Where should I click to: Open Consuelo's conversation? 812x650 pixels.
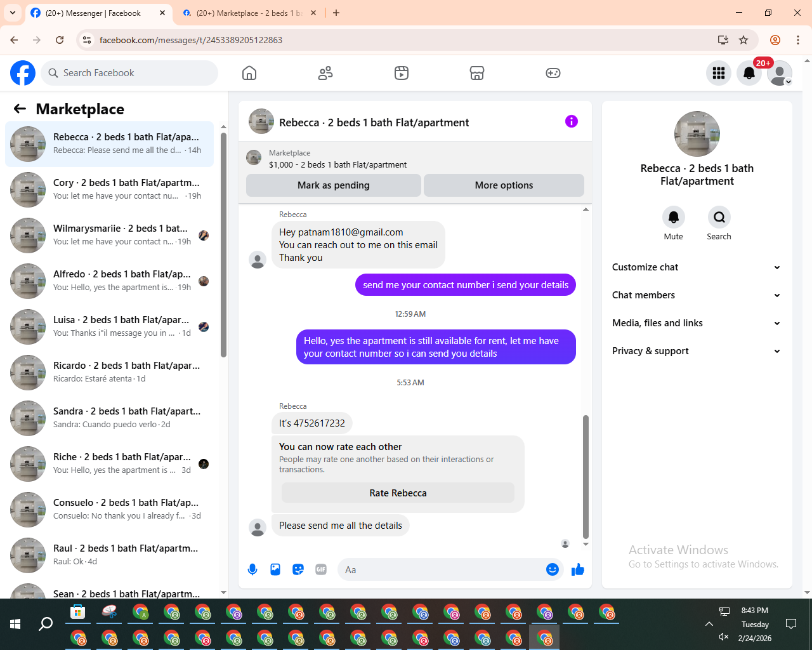[109, 509]
